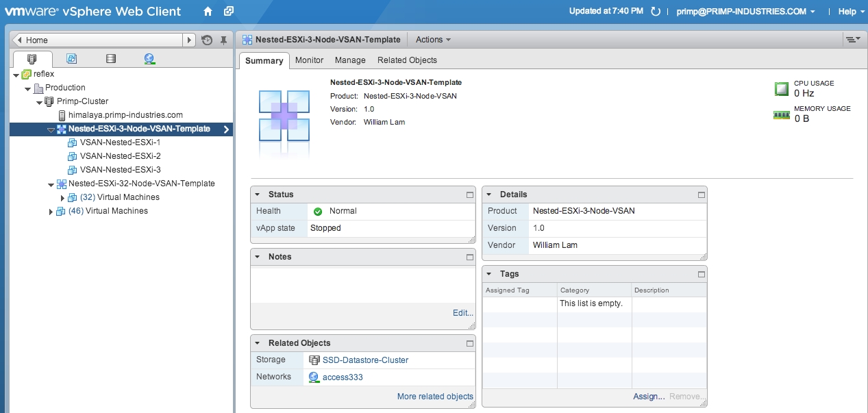Image resolution: width=868 pixels, height=413 pixels.
Task: Expand the (32) Virtual Machines node
Action: (x=62, y=198)
